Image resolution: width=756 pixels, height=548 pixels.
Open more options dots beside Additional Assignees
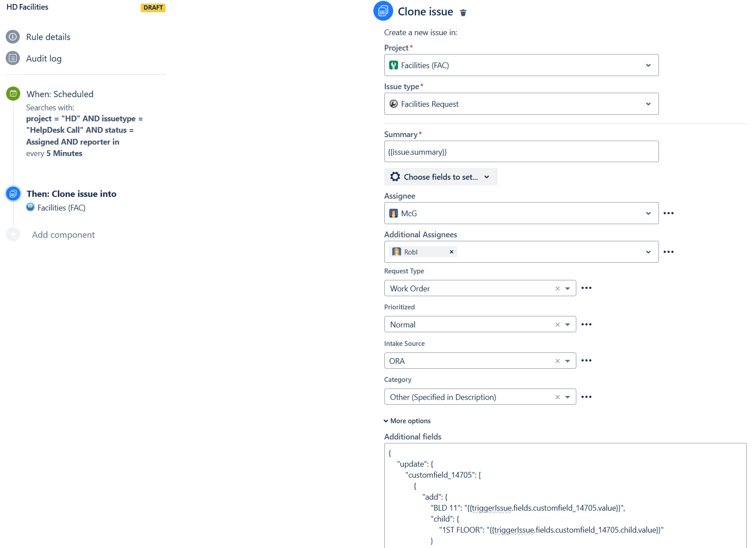(x=669, y=252)
